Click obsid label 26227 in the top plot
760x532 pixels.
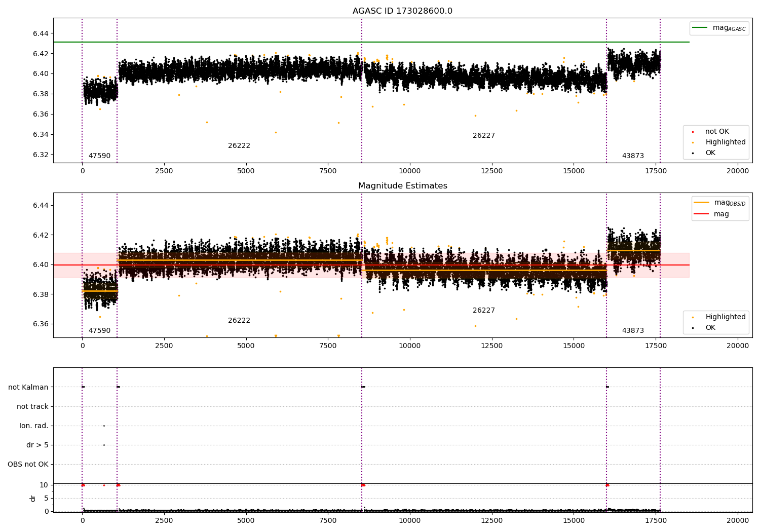point(484,136)
